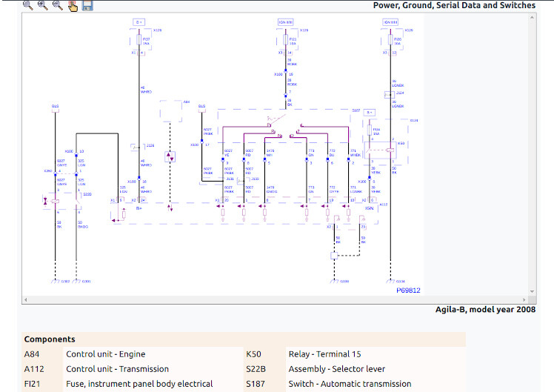Viewport: 554px width, 392px height.
Task: Click the G199 ground symbol
Action: pyautogui.click(x=334, y=282)
